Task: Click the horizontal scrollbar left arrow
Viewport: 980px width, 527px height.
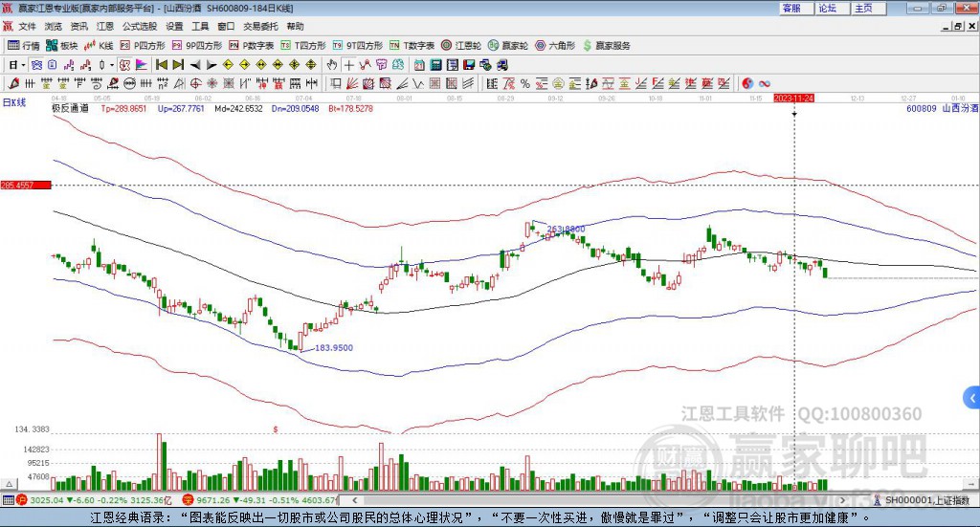Action: [354, 500]
